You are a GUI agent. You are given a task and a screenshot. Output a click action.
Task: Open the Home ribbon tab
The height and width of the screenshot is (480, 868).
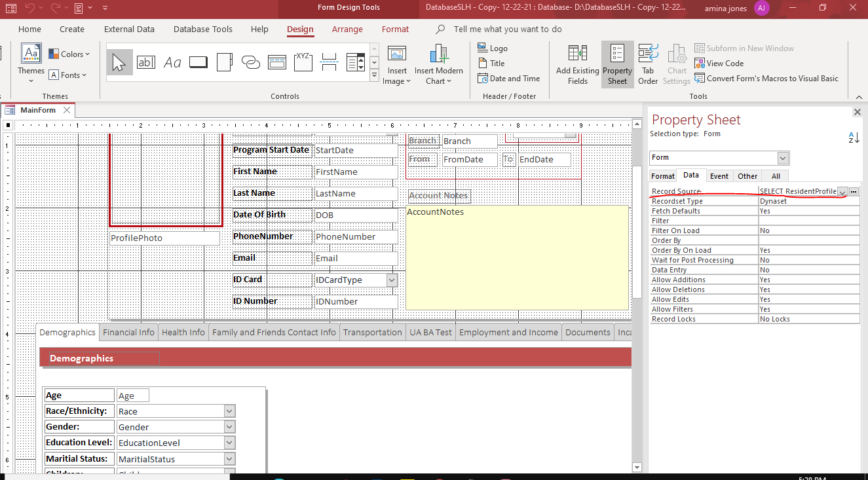(29, 29)
